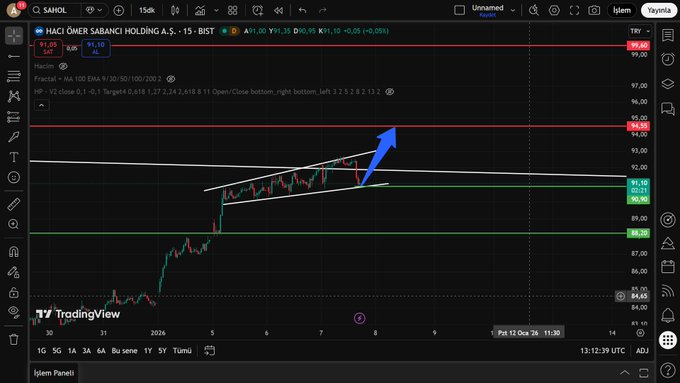
Task: Start bar replay mode
Action: pos(278,10)
